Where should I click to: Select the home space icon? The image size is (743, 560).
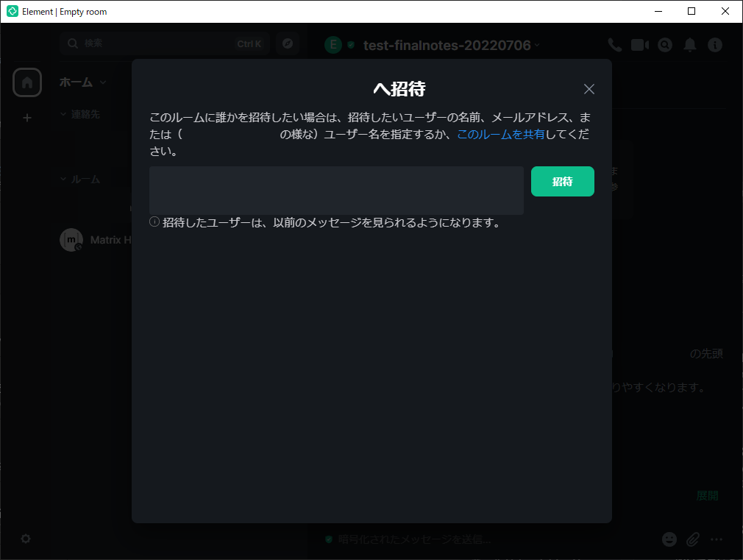(26, 82)
